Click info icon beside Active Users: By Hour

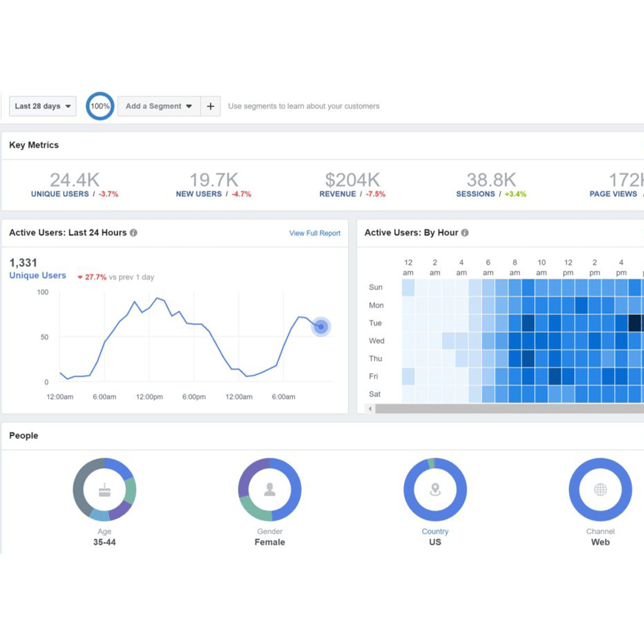[465, 233]
